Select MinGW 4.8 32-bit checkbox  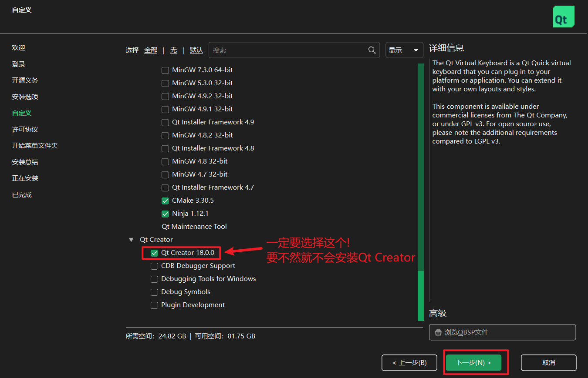165,161
